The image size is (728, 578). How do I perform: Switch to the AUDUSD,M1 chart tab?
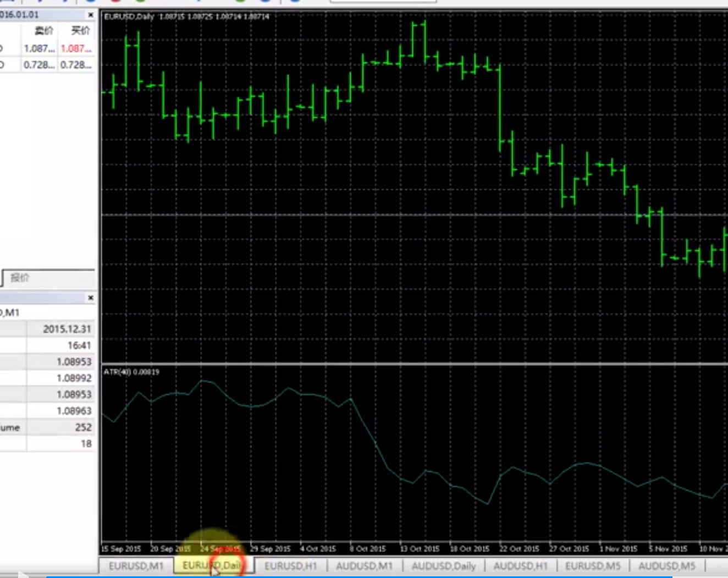[x=364, y=566]
